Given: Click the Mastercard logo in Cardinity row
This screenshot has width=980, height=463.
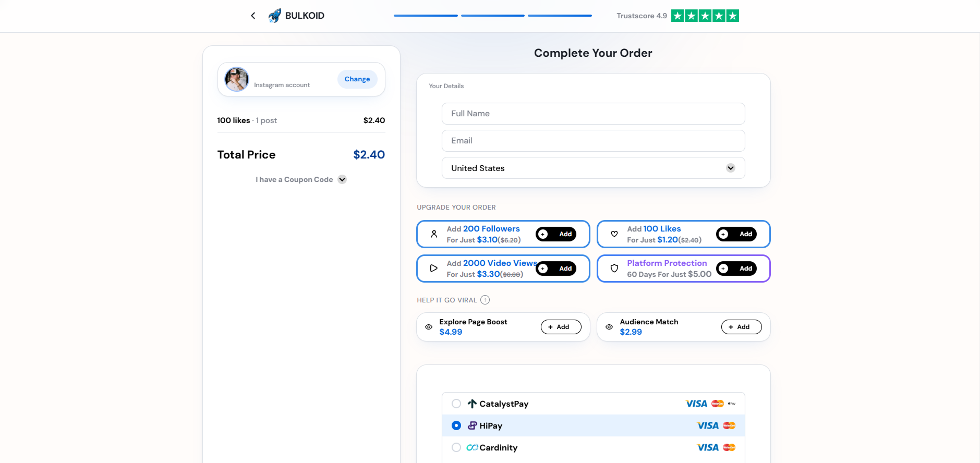Looking at the screenshot, I should pos(729,447).
